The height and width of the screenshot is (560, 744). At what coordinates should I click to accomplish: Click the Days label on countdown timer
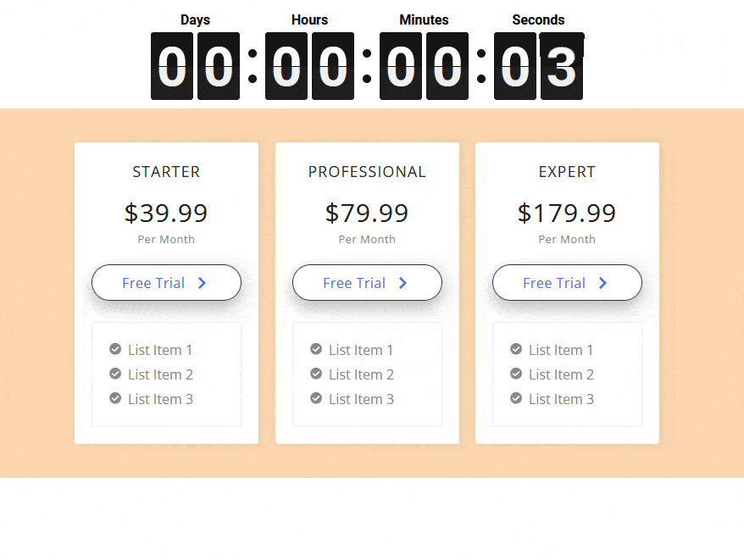(x=195, y=20)
